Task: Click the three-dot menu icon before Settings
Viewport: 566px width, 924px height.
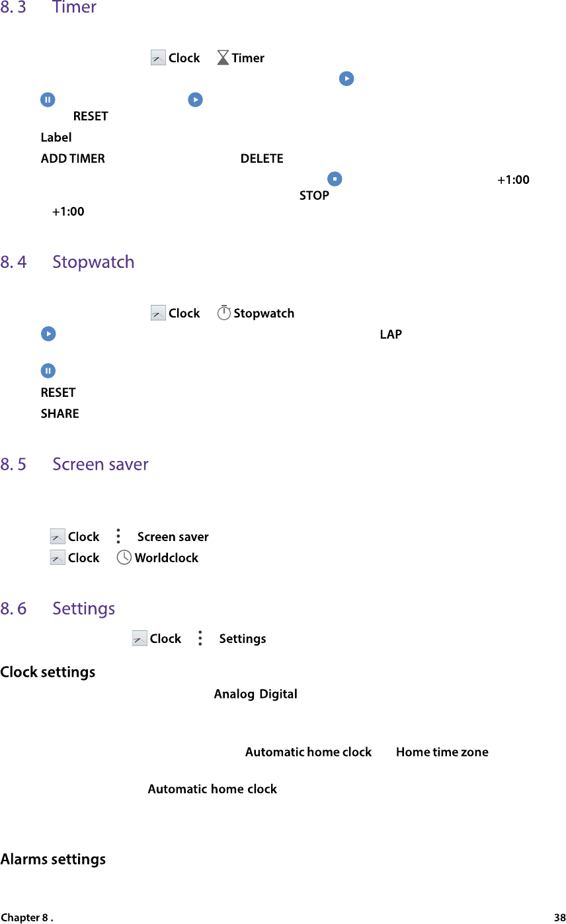Action: click(x=200, y=638)
